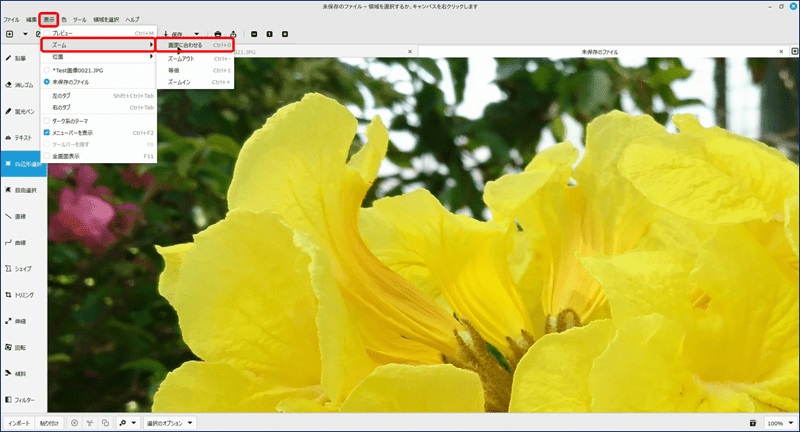Open the ヘルプ menu
Viewport: 800px width, 432px height.
[132, 19]
